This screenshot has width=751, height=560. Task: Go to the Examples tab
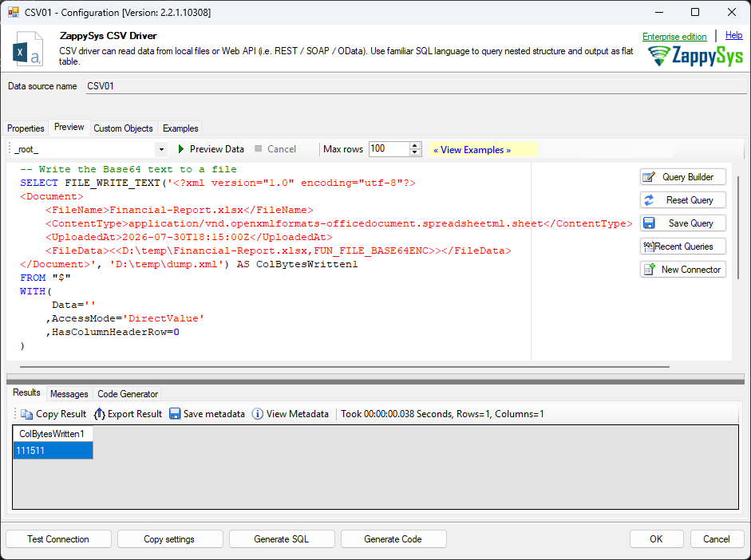(x=180, y=128)
